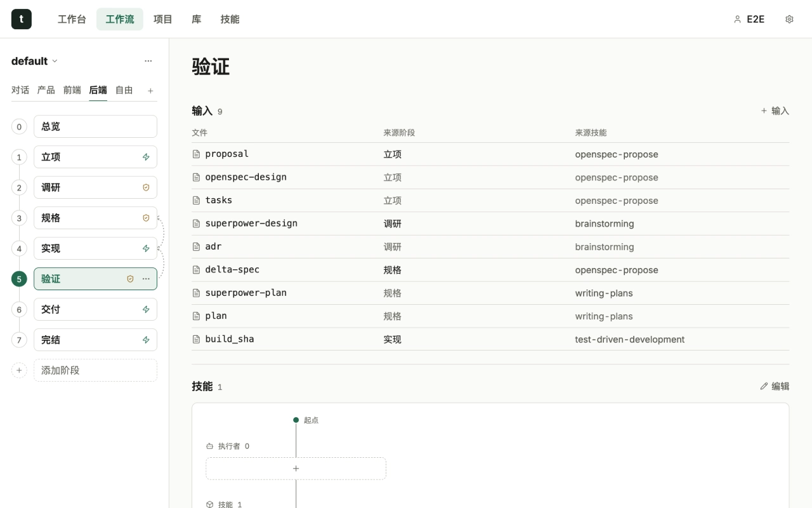Screen dimensions: 812x508
Task: Click 添加阶段 to add a stage
Action: (95, 370)
